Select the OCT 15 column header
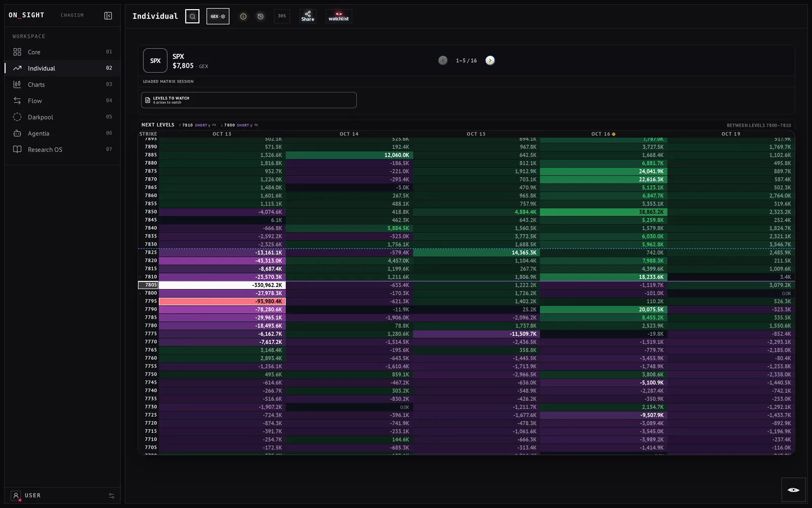The height and width of the screenshot is (508, 812). coord(476,134)
